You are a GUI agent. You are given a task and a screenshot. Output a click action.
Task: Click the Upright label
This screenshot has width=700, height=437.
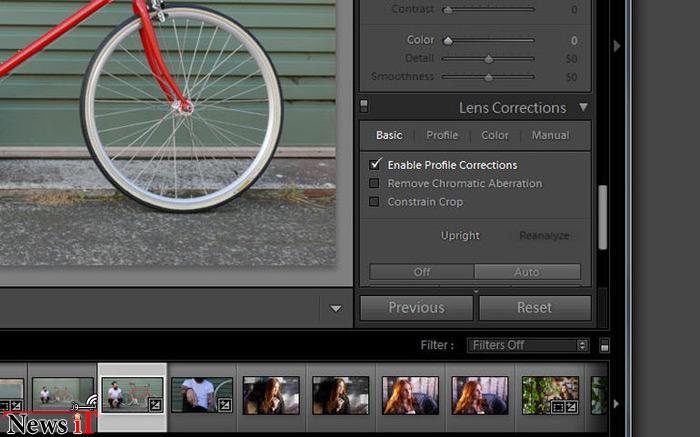pyautogui.click(x=460, y=236)
